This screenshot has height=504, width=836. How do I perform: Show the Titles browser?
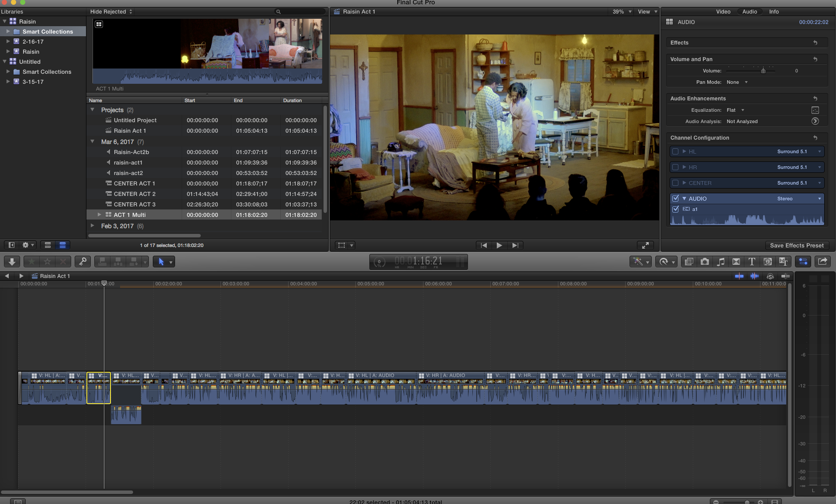point(752,261)
